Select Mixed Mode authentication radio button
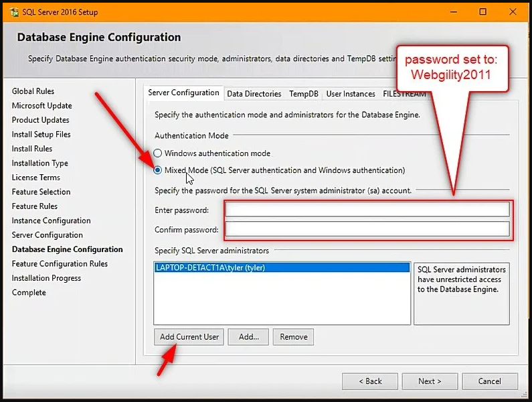The width and height of the screenshot is (532, 402). point(158,170)
